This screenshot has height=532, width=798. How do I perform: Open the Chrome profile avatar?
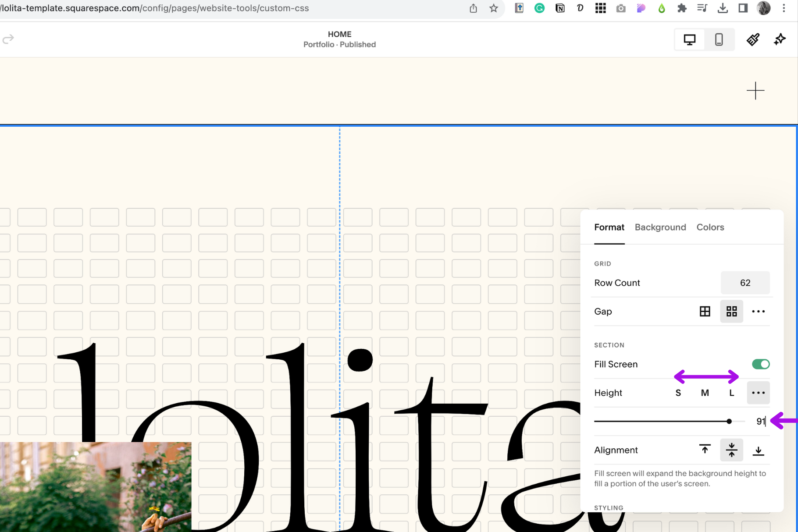pos(764,8)
